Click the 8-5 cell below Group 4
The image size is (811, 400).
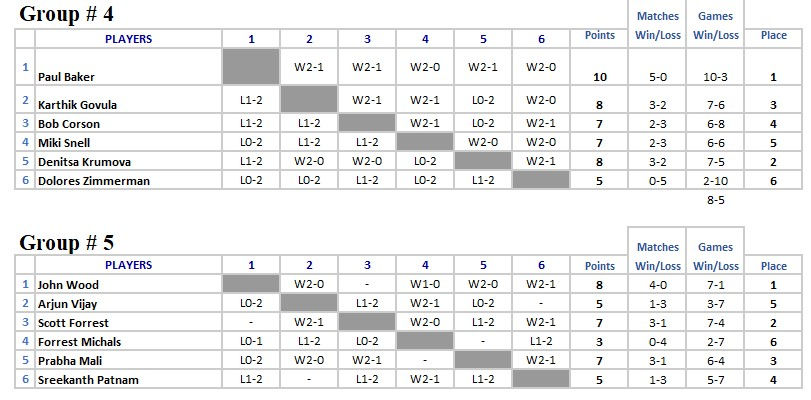tap(715, 200)
